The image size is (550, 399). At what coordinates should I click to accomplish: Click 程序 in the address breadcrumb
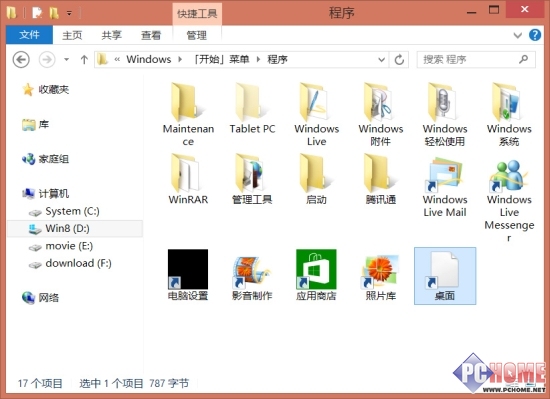coord(277,59)
